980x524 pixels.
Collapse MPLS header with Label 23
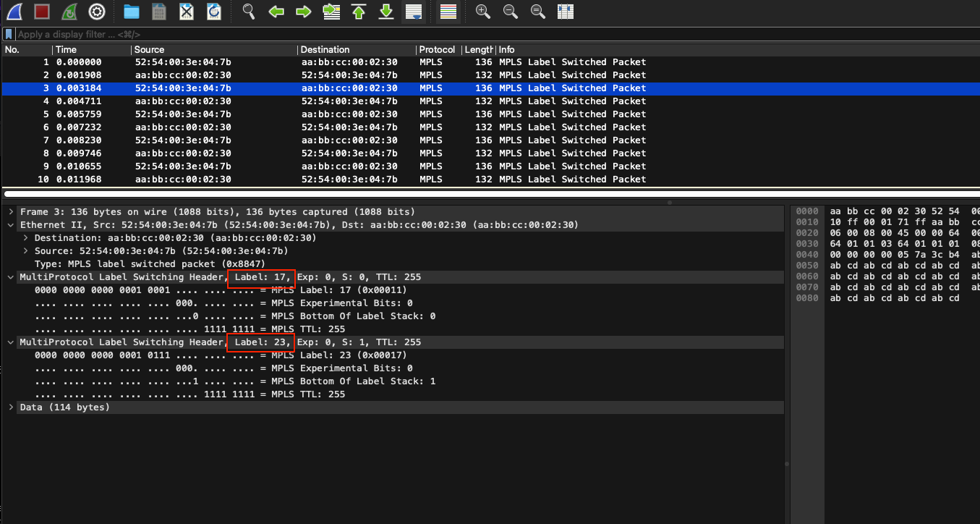(x=11, y=342)
